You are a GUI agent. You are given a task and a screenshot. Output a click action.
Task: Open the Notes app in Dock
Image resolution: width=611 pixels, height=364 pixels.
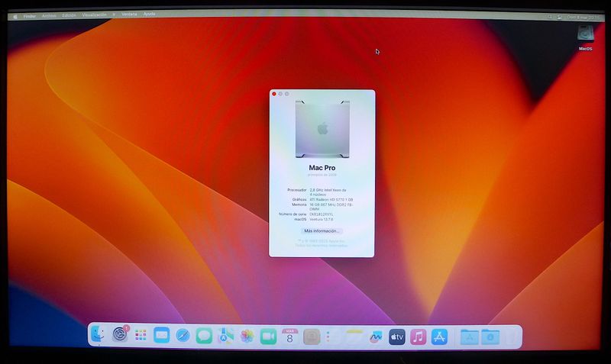tap(354, 337)
